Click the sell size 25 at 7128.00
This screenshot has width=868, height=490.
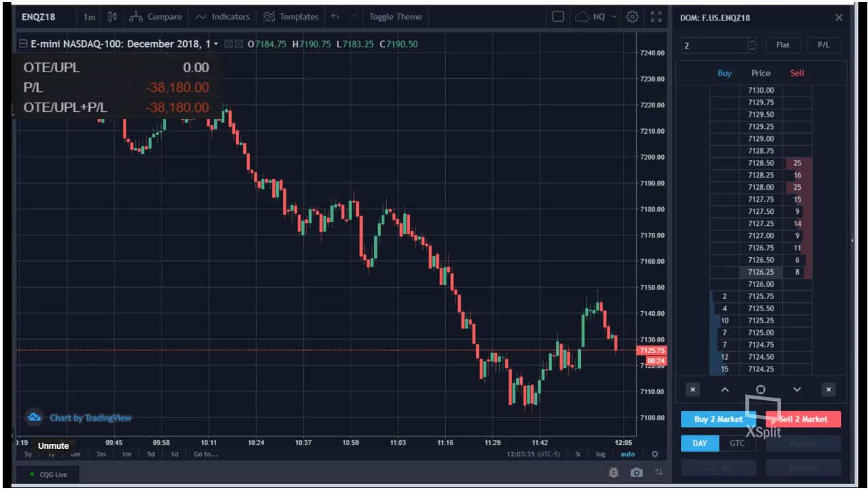798,187
